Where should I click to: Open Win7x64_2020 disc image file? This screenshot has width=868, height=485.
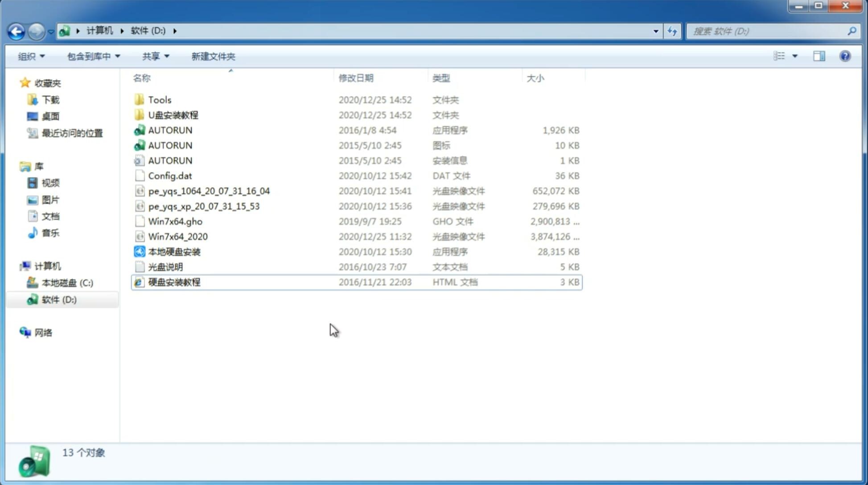click(178, 236)
